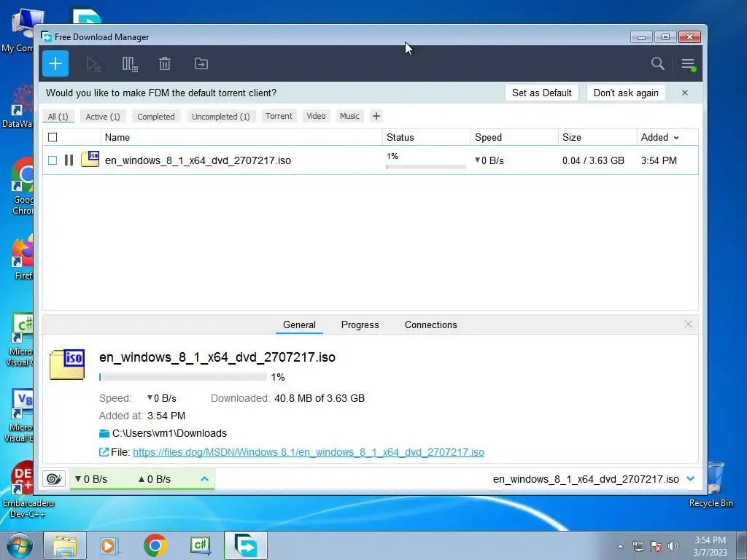Collapse details with bottom-right chevron
747x560 pixels.
pos(691,479)
